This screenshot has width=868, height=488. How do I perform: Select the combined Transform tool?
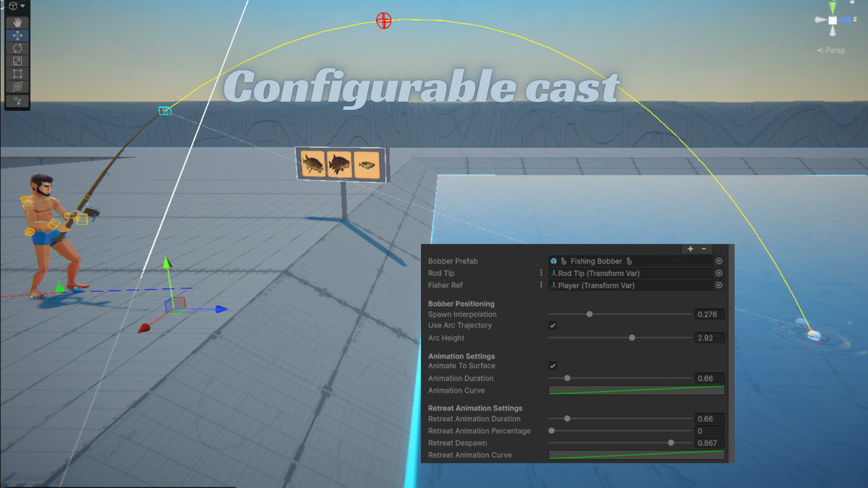18,85
